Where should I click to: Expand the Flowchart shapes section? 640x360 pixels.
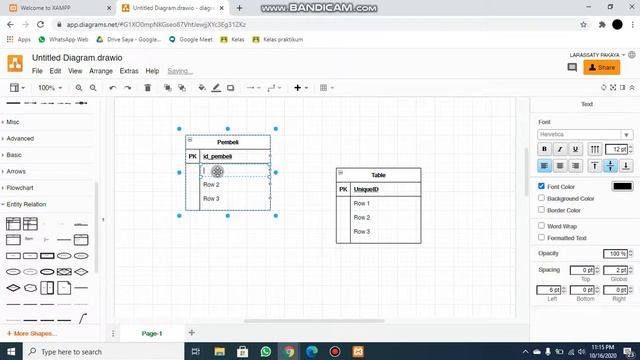coord(20,188)
